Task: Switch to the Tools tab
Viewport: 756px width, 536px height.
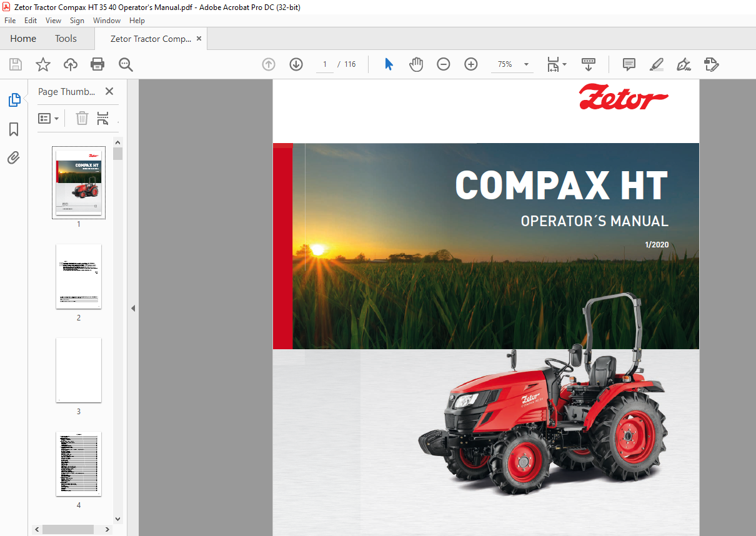Action: (66, 39)
